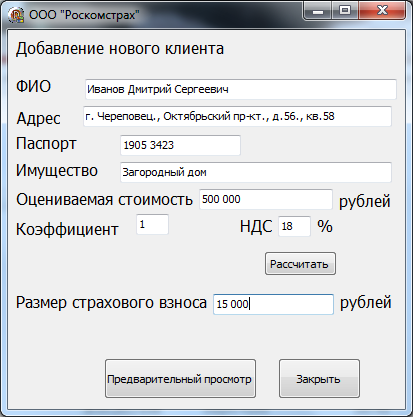Click the Оцениваемая стоимость label
Screen dimensions: 413x417
coord(104,200)
